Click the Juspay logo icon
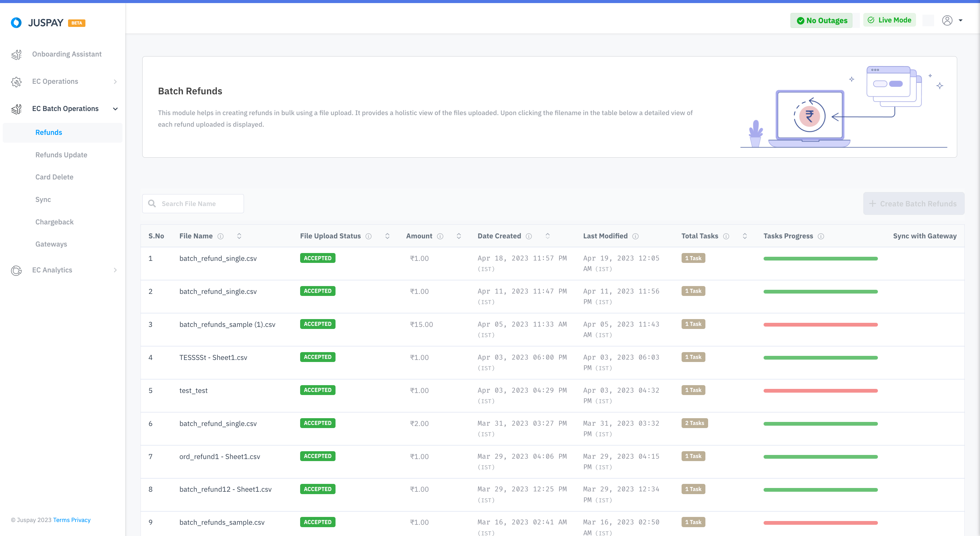 16,23
